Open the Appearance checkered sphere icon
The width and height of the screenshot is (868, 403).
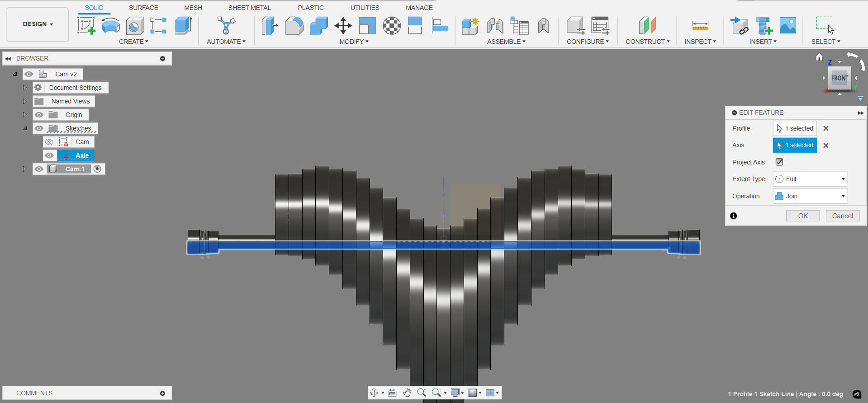click(x=392, y=26)
